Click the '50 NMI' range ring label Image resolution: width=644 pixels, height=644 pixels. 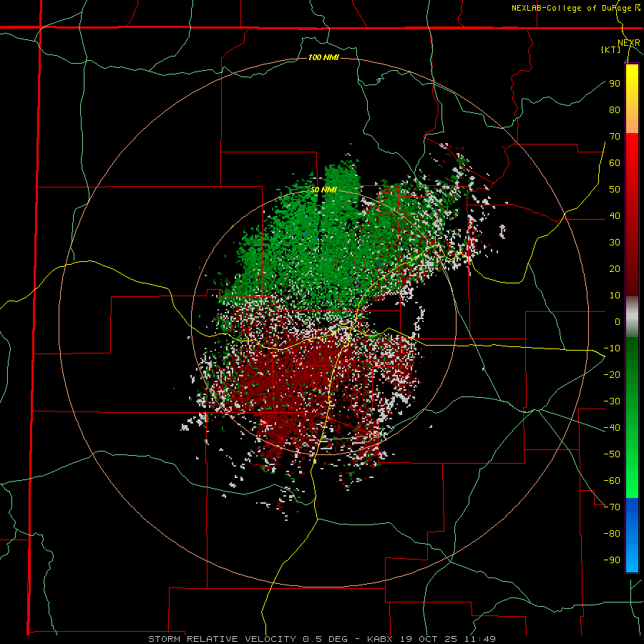(x=323, y=190)
